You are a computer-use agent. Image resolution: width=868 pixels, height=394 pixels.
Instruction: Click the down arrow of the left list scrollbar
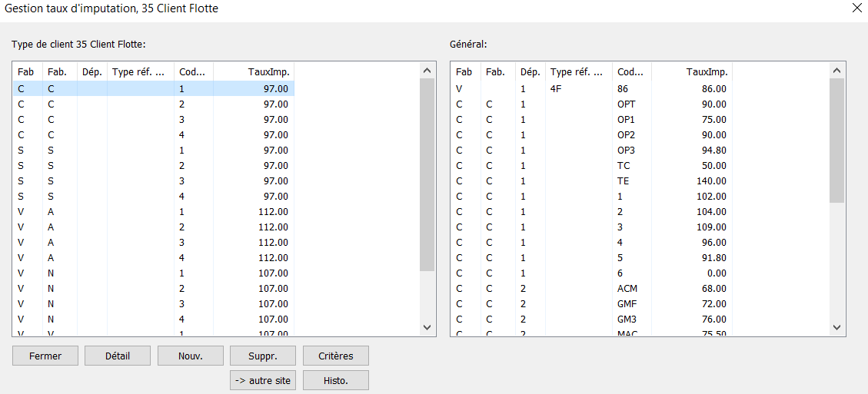pos(427,327)
